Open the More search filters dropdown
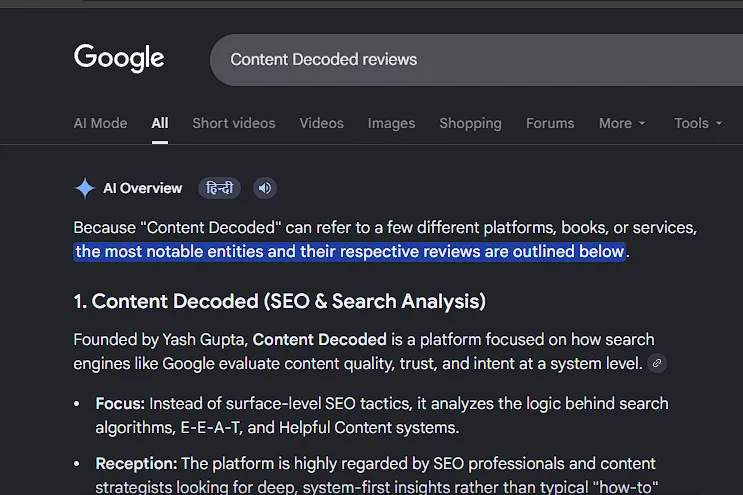743x495 pixels. 622,123
